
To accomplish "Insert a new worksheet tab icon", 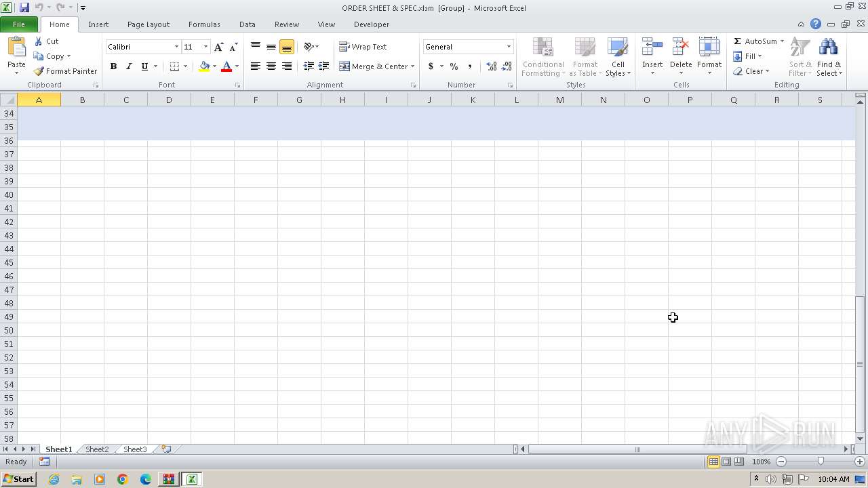I will pyautogui.click(x=165, y=449).
